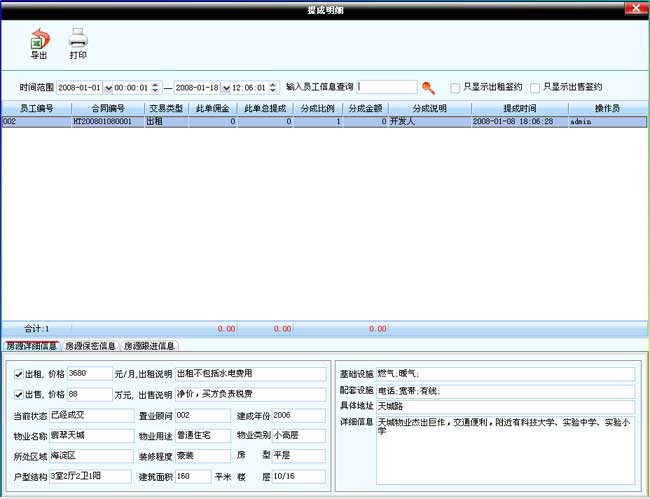This screenshot has width=650, height=499.
Task: Select the 房源详细信息 tab
Action: (x=32, y=346)
